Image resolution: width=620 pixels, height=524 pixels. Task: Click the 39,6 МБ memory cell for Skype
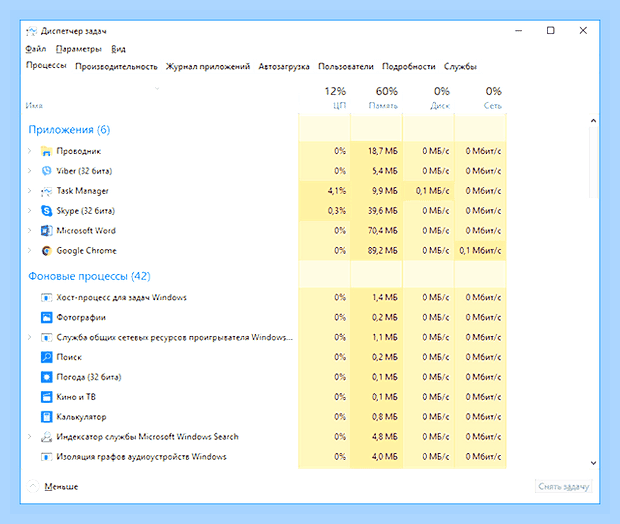[x=376, y=210]
